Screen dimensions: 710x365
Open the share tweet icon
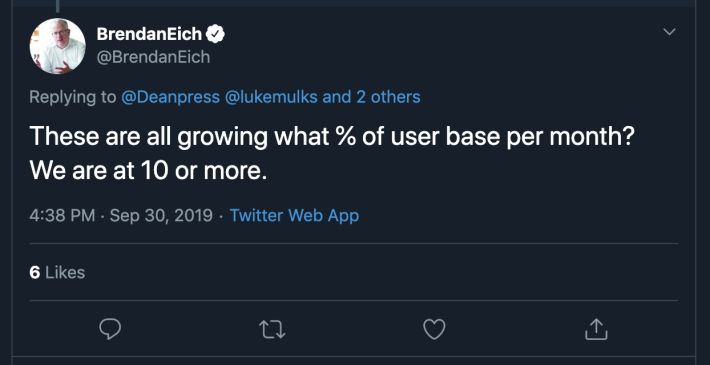coord(596,329)
